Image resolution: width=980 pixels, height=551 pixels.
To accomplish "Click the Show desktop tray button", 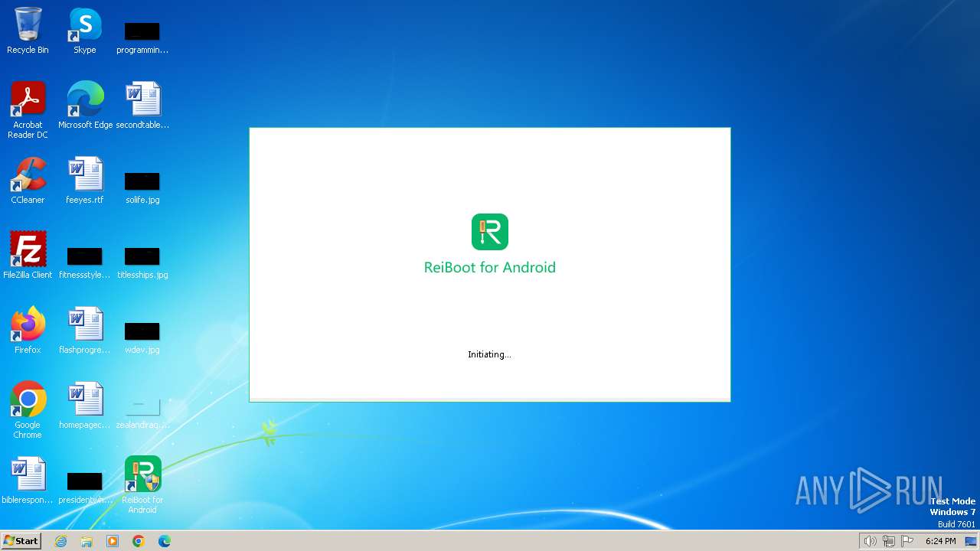I will (x=972, y=541).
